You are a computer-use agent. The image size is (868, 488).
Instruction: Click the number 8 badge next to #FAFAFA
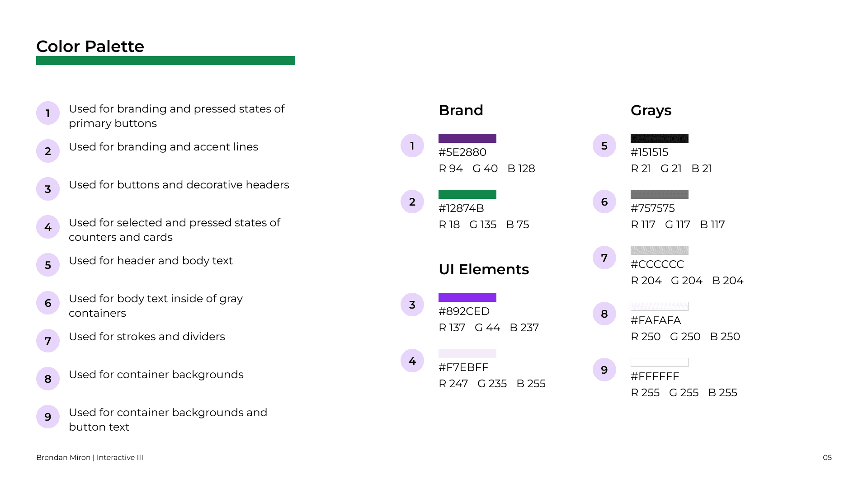tap(604, 314)
